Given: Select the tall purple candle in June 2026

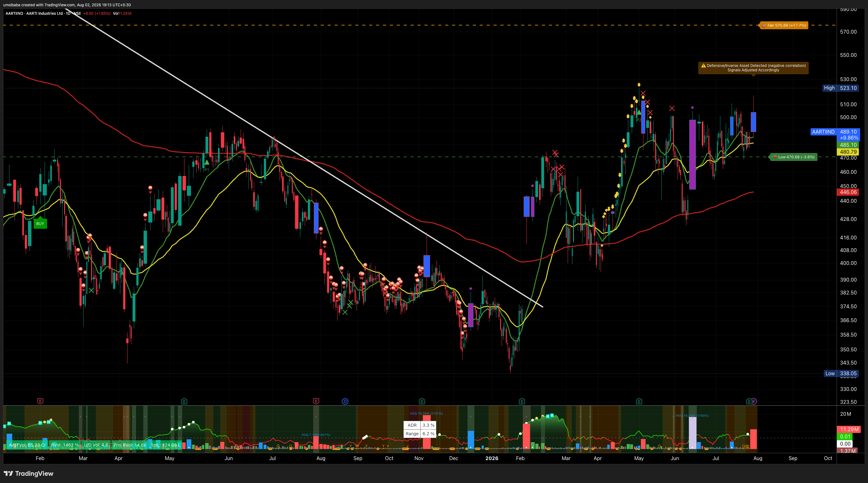Looking at the screenshot, I should click(x=692, y=154).
